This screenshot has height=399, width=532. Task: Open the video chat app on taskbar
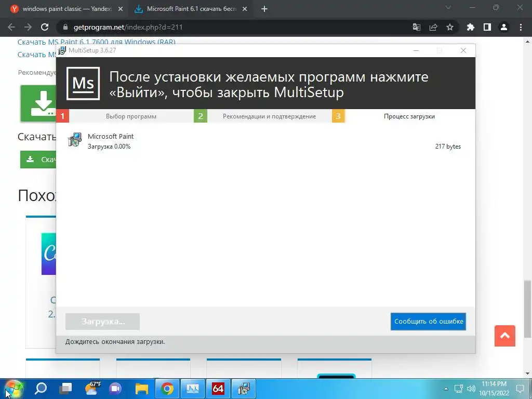pos(115,389)
